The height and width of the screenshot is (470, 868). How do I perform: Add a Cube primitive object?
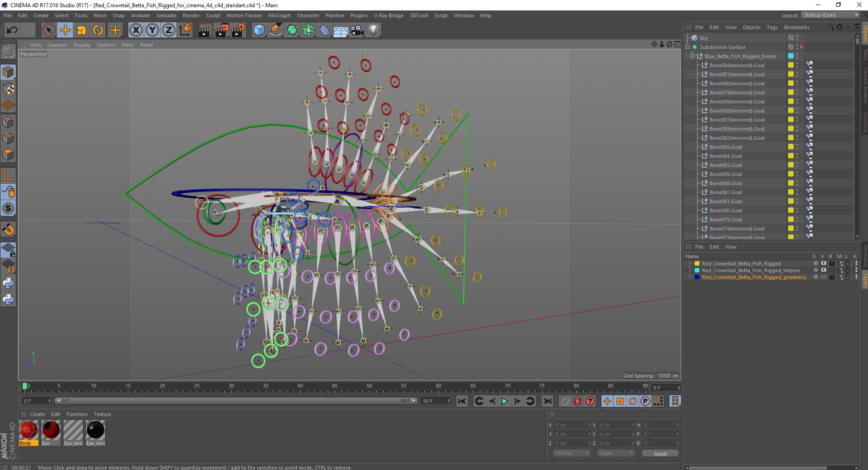coord(259,30)
